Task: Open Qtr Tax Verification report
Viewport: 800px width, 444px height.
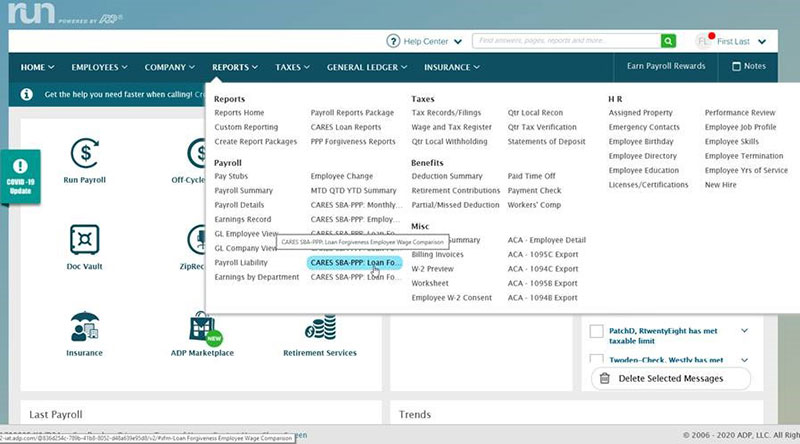Action: (542, 127)
